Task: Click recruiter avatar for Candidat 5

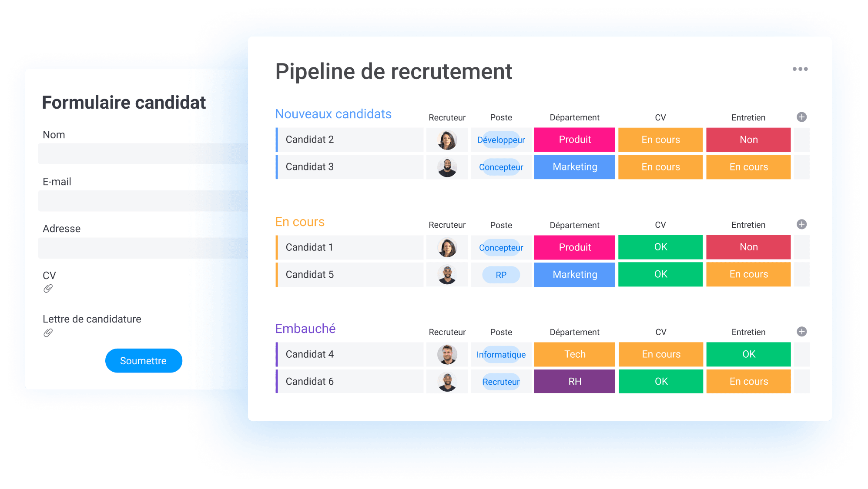Action: click(x=447, y=275)
